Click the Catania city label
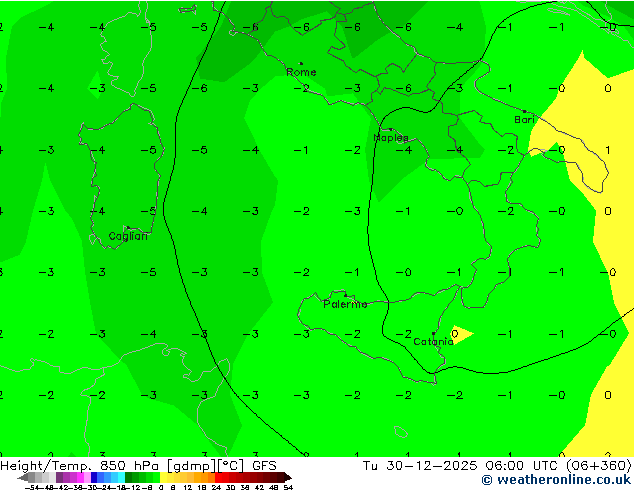The width and height of the screenshot is (634, 490). pos(433,342)
